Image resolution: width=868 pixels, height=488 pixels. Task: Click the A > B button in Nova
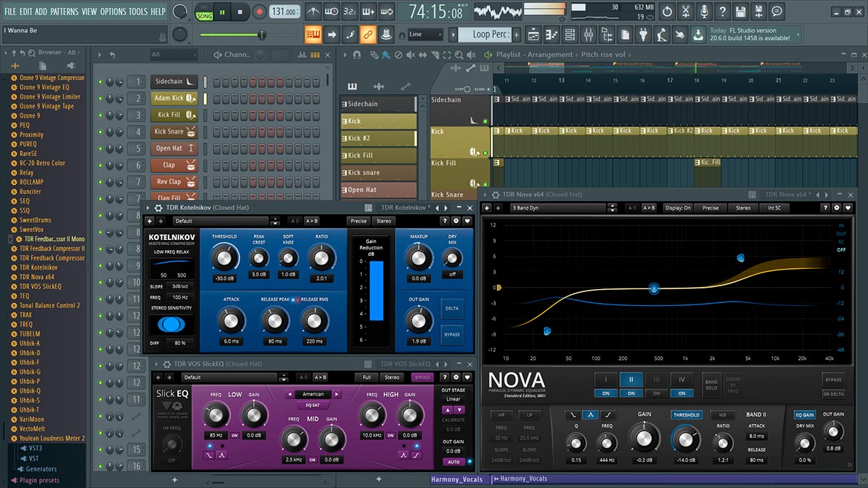click(x=650, y=207)
